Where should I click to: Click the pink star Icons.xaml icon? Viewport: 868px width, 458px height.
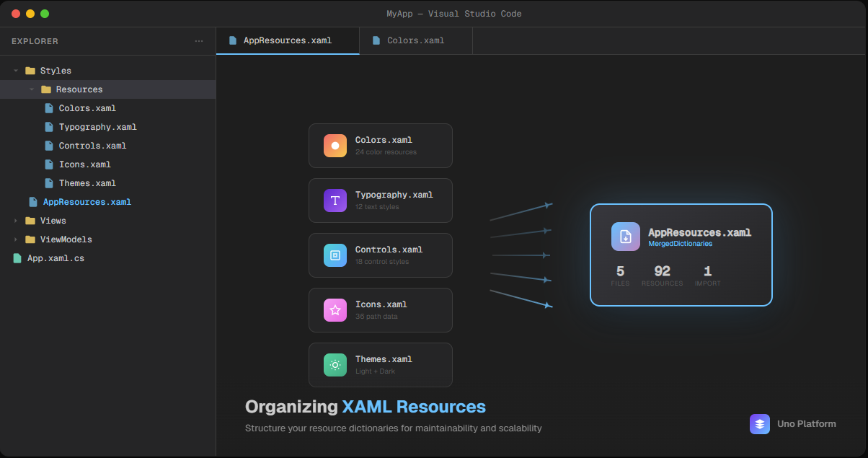pos(335,310)
